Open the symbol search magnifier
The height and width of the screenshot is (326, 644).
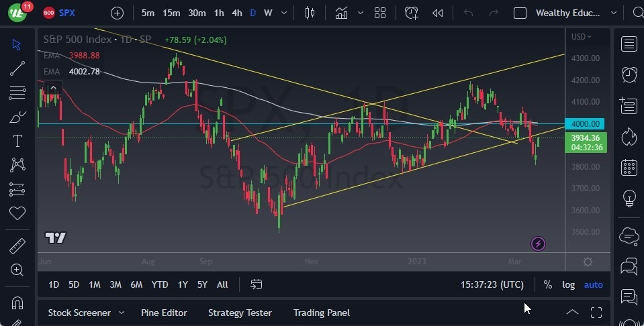(x=638, y=13)
